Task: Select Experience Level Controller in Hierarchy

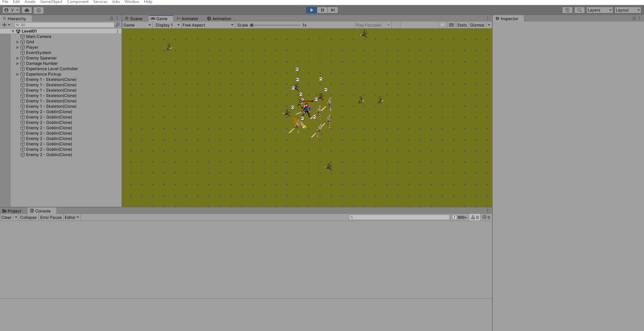Action: point(52,69)
